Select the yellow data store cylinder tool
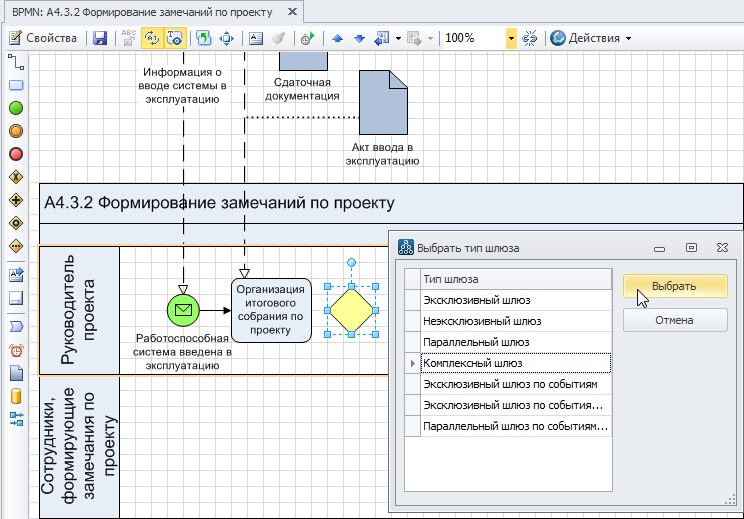 tap(16, 396)
